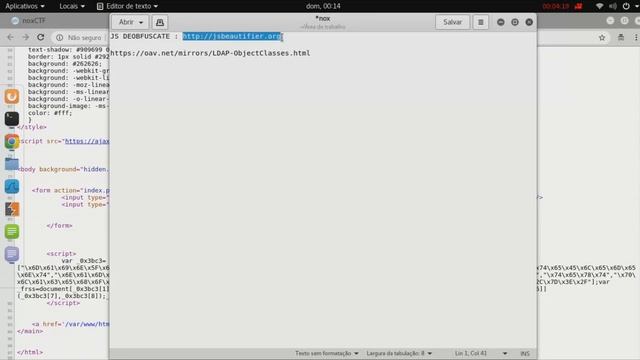Open the Wi-Fi network status icon
Viewport: 640px width, 360px height.
click(599, 6)
